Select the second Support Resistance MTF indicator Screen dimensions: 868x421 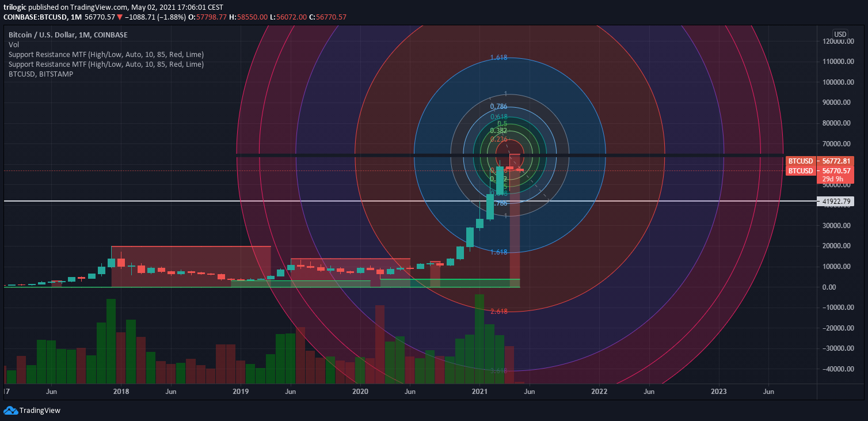tap(106, 64)
